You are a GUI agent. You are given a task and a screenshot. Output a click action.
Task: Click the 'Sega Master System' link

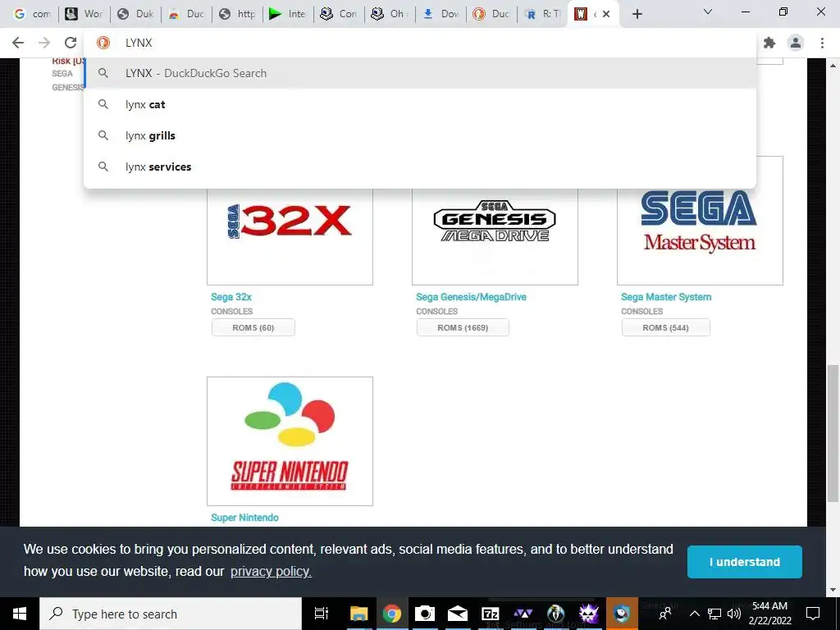[x=666, y=297]
